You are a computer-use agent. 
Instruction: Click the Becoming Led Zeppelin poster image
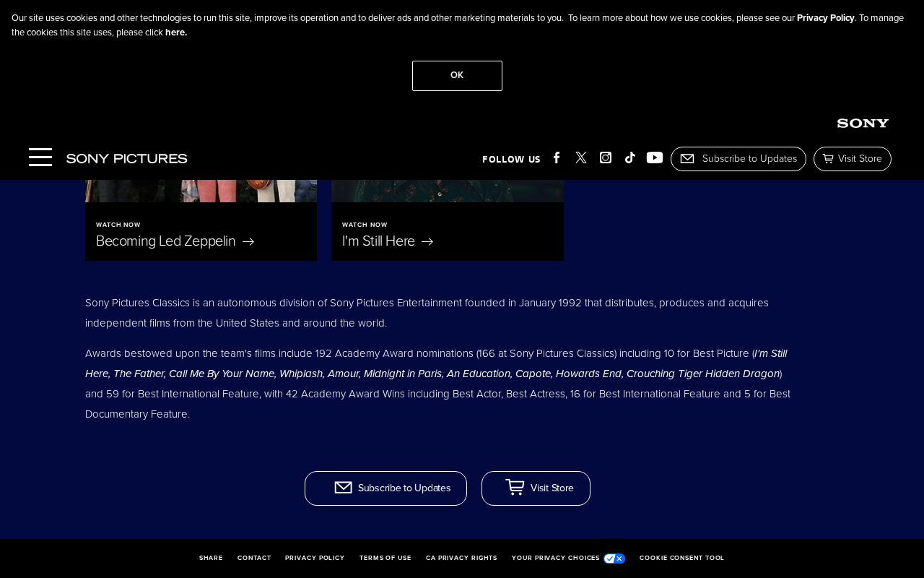click(201, 191)
